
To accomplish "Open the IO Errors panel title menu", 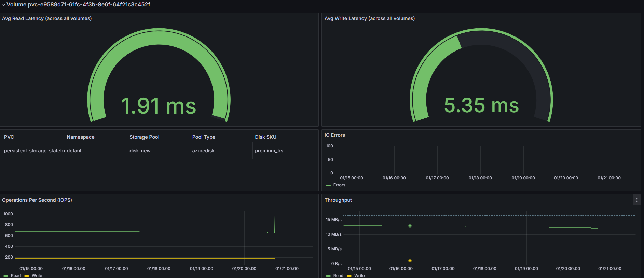I will (x=335, y=135).
